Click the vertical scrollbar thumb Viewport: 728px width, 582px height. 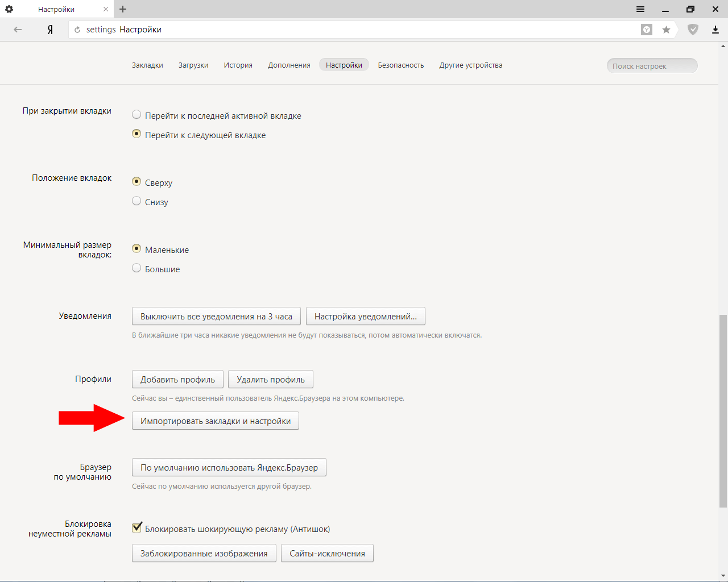pos(723,410)
